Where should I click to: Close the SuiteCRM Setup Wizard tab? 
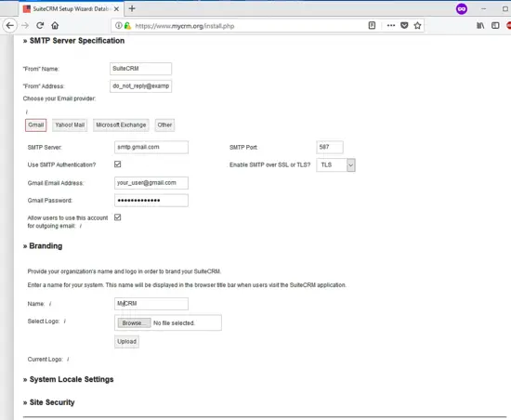[x=116, y=9]
